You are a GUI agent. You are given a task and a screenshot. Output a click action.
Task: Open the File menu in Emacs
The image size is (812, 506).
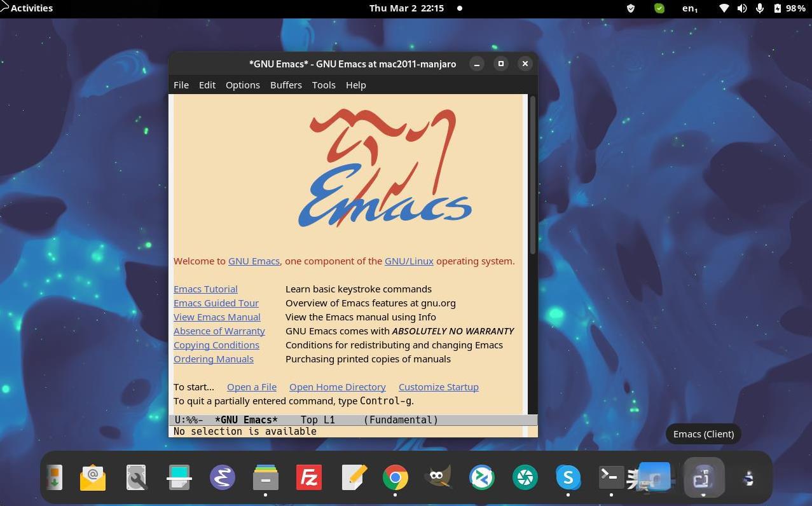click(x=181, y=85)
